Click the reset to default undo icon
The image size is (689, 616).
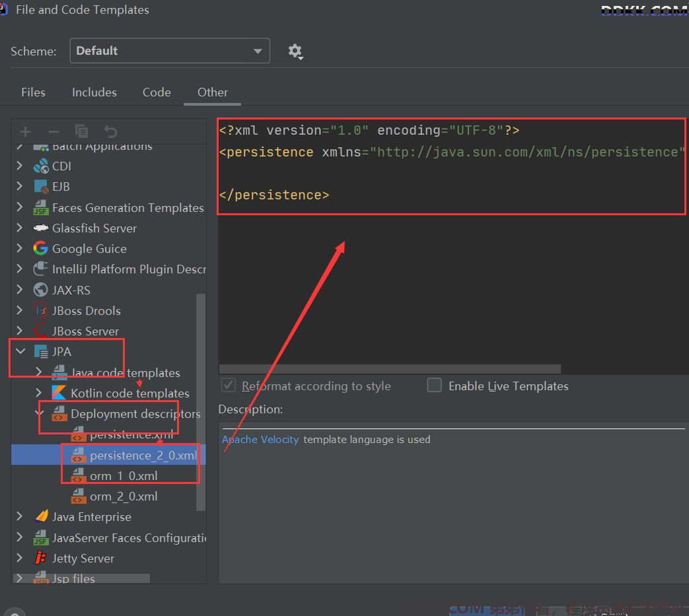110,131
